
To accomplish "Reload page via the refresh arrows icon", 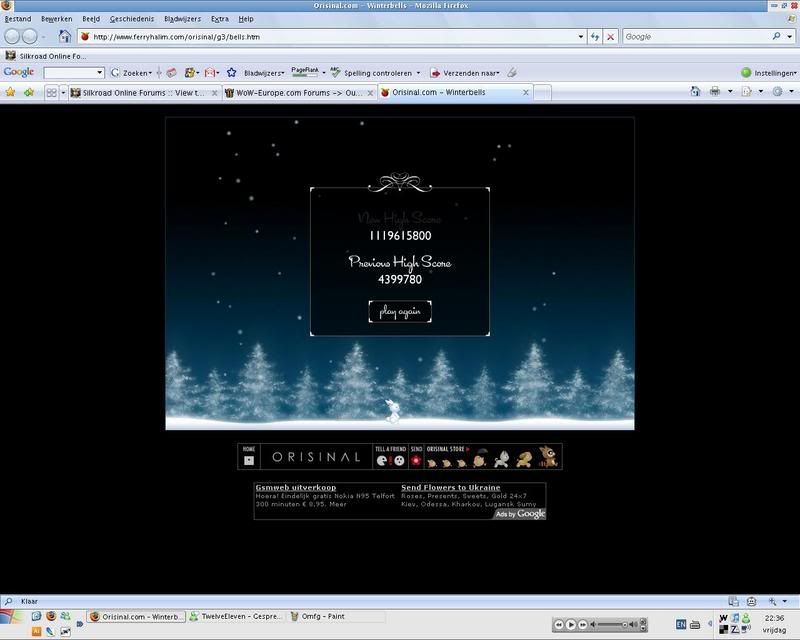I will [595, 37].
